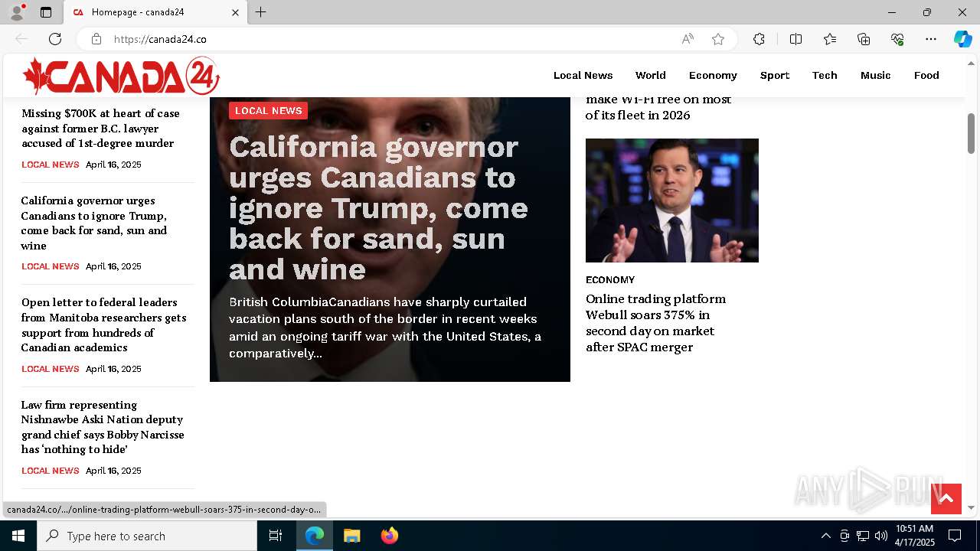Open the notification center

tap(955, 536)
